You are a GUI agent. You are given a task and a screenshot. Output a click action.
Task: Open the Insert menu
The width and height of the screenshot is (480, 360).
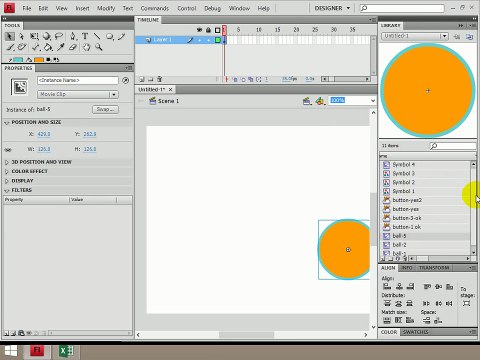[x=82, y=8]
